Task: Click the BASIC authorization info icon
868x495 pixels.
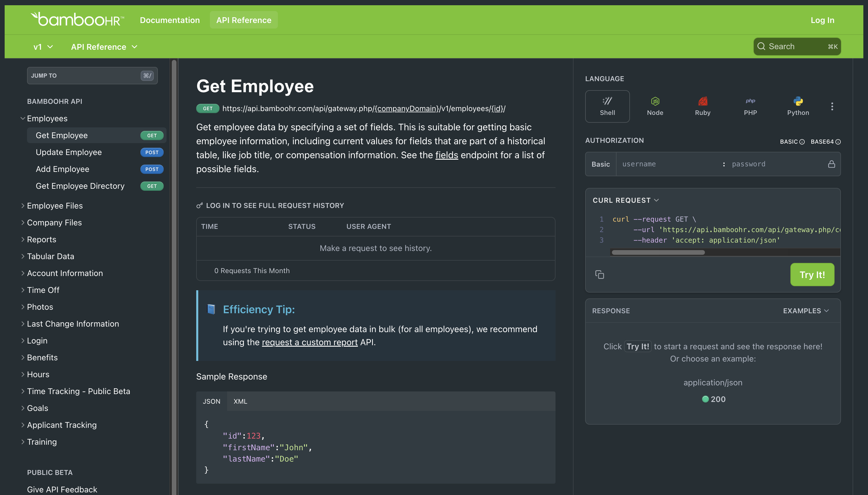Action: [x=801, y=141]
